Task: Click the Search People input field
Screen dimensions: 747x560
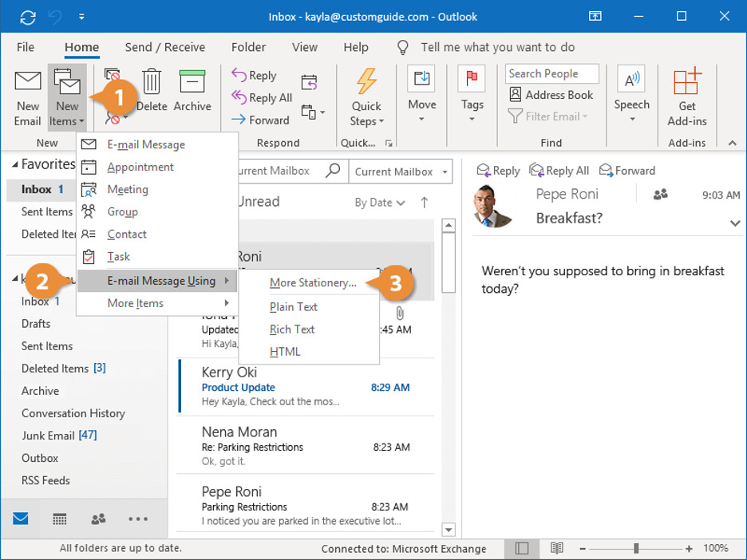Action: [551, 73]
